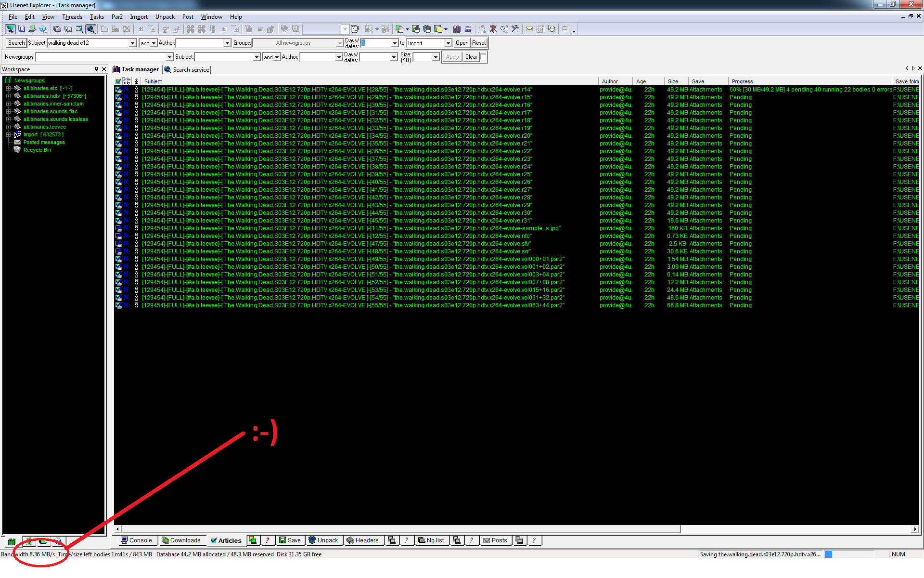This screenshot has height=578, width=924.
Task: Click the open book toolbar icon
Action: 21,29
